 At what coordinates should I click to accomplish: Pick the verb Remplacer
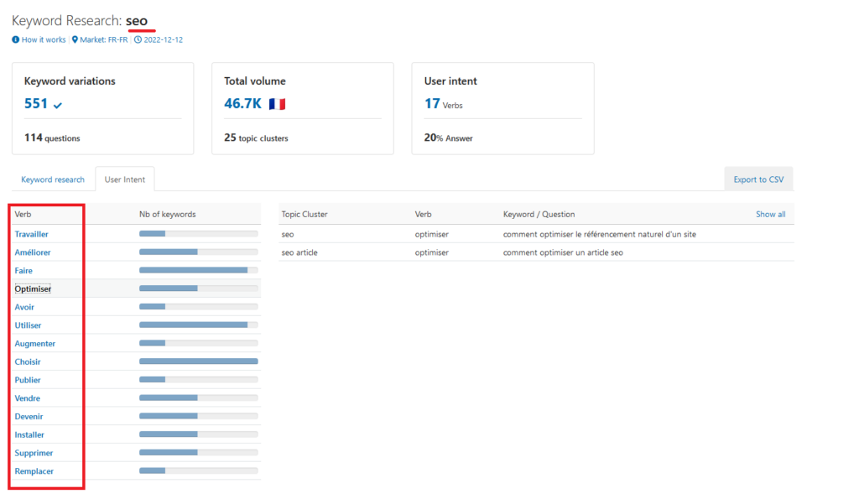(34, 471)
